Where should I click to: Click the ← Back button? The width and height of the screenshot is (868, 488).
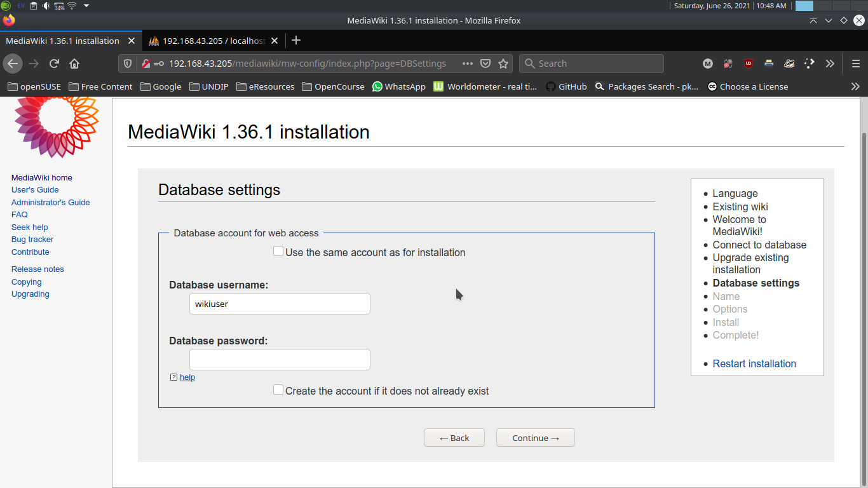[454, 438]
